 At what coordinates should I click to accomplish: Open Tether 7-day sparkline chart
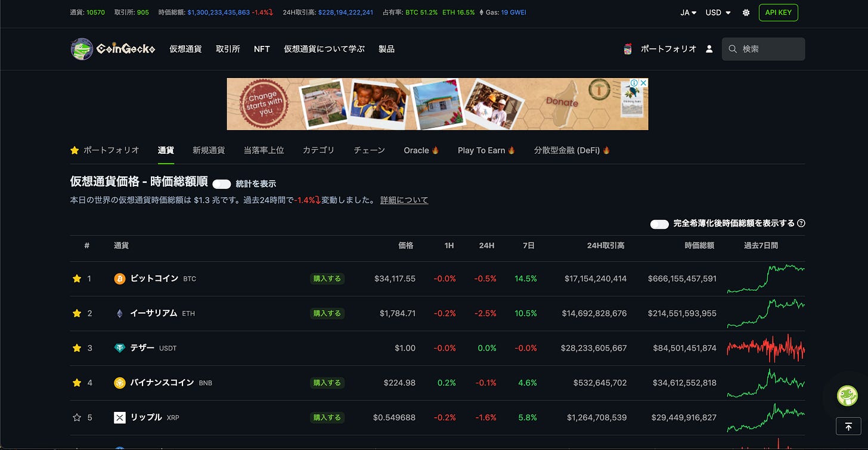765,348
